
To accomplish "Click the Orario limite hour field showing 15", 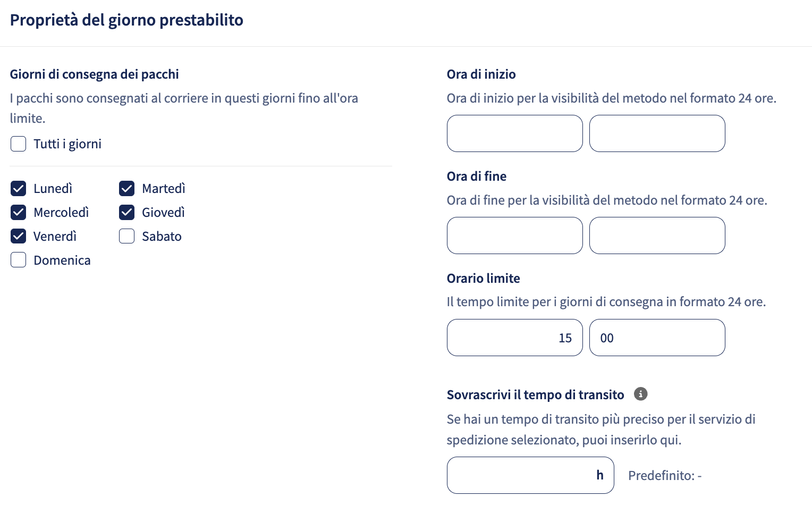I will click(515, 338).
